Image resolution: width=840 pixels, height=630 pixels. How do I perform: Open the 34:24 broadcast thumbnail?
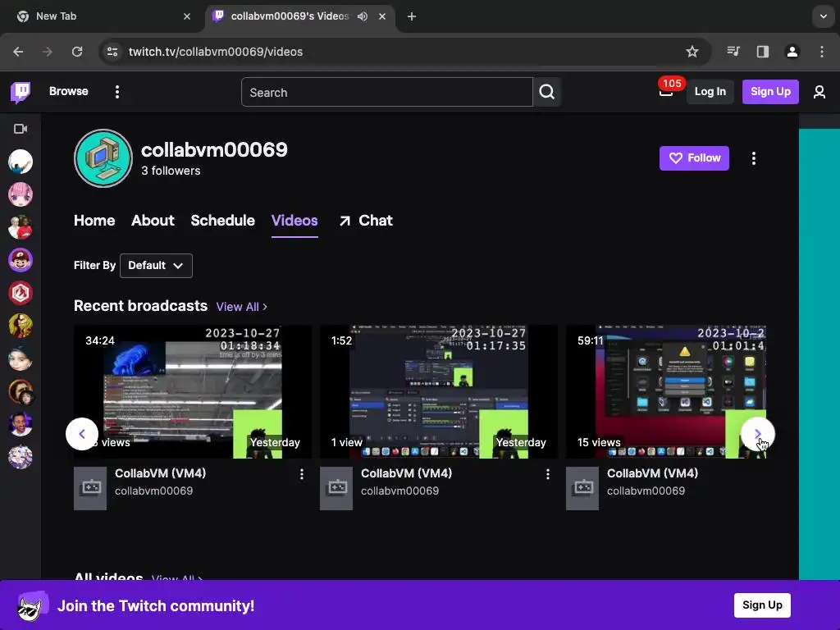pos(192,391)
